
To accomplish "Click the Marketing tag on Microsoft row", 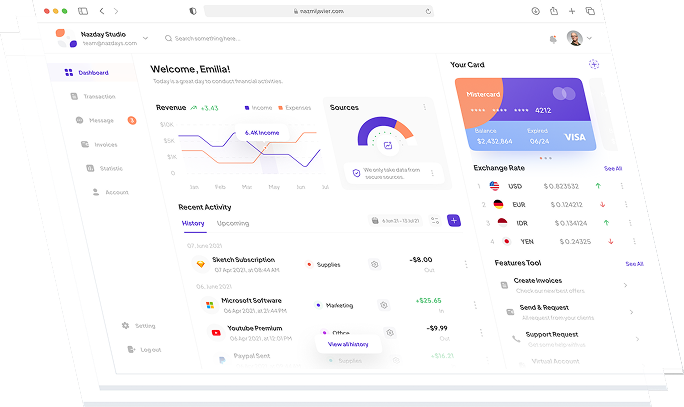I will pyautogui.click(x=335, y=305).
